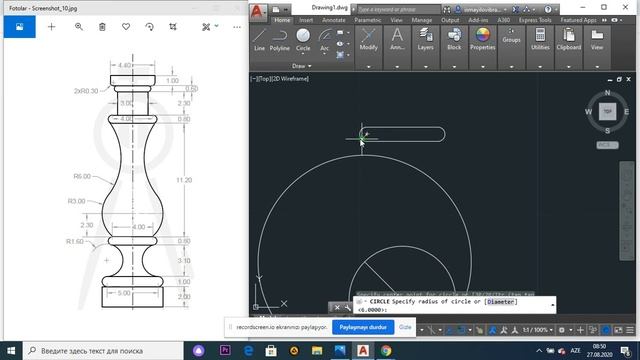This screenshot has width=640, height=360.
Task: Rotate the photo in the Photos app
Action: click(x=149, y=27)
